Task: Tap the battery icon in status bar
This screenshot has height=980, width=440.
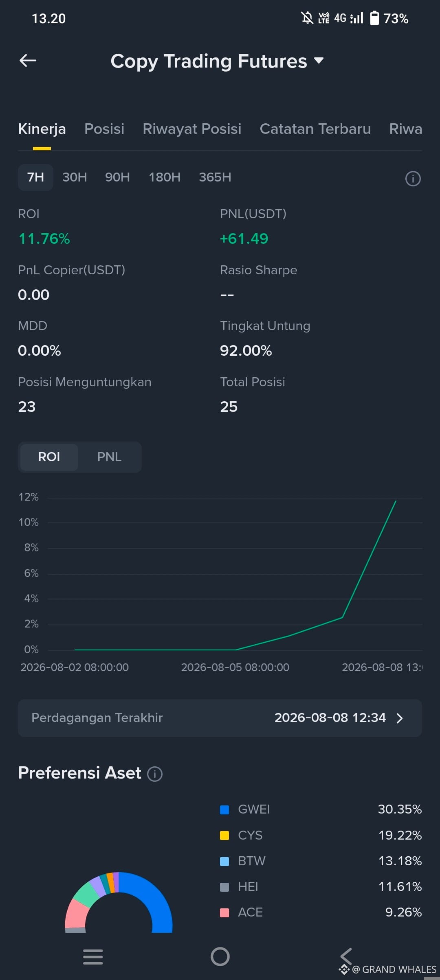Action: (x=374, y=18)
